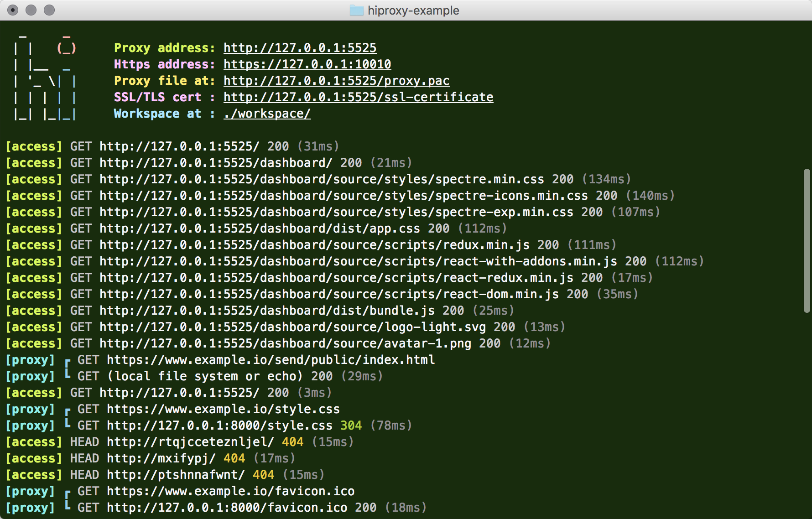
Task: Click the terminal vertical scrollbar
Action: pyautogui.click(x=807, y=241)
